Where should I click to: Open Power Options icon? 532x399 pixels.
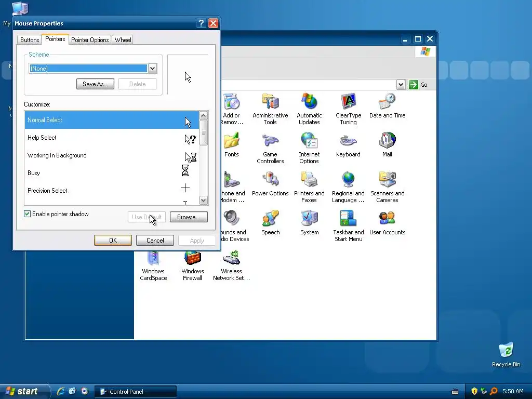(270, 183)
